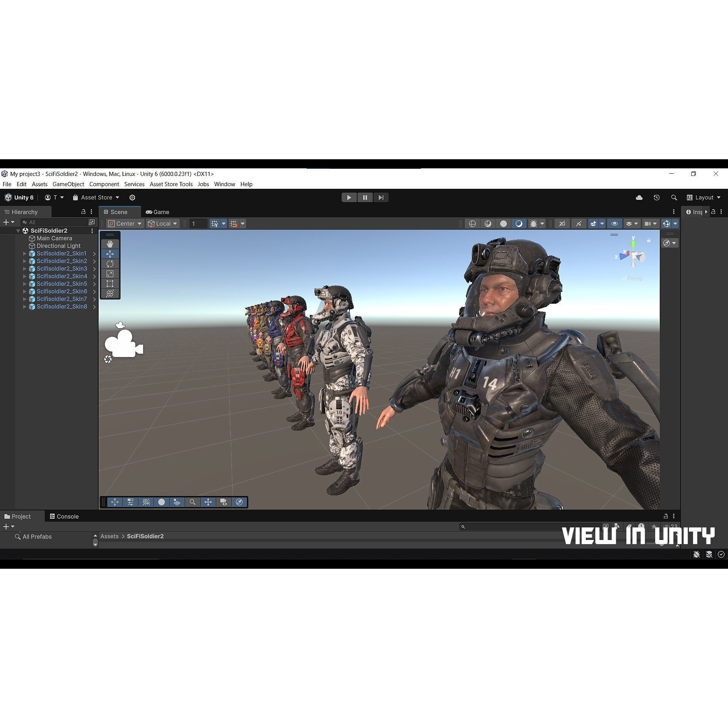Open gizmos settings dropdown arrow

point(675,224)
